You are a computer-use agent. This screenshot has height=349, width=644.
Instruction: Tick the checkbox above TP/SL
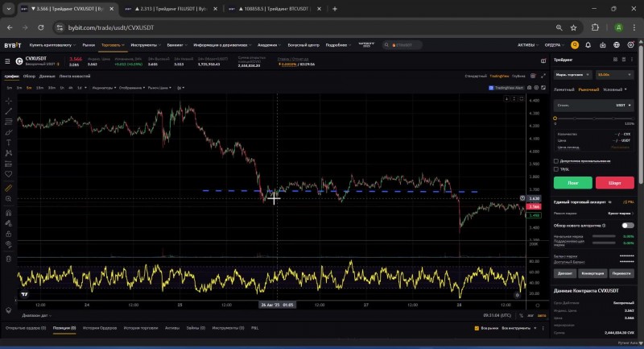click(556, 160)
